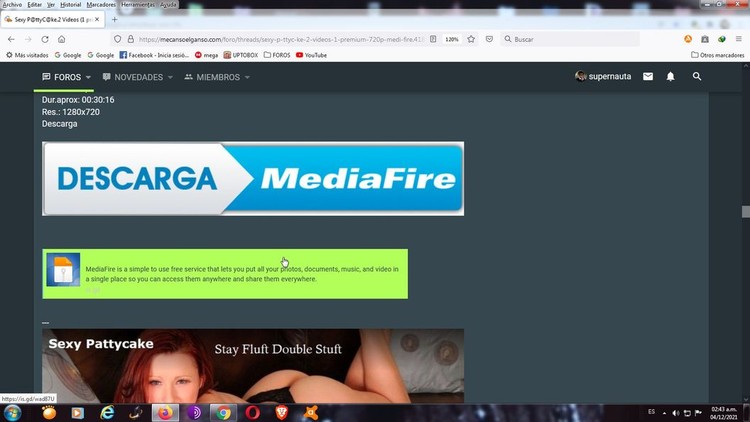The width and height of the screenshot is (750, 422).
Task: Open extension icon with orange A
Action: coord(688,39)
